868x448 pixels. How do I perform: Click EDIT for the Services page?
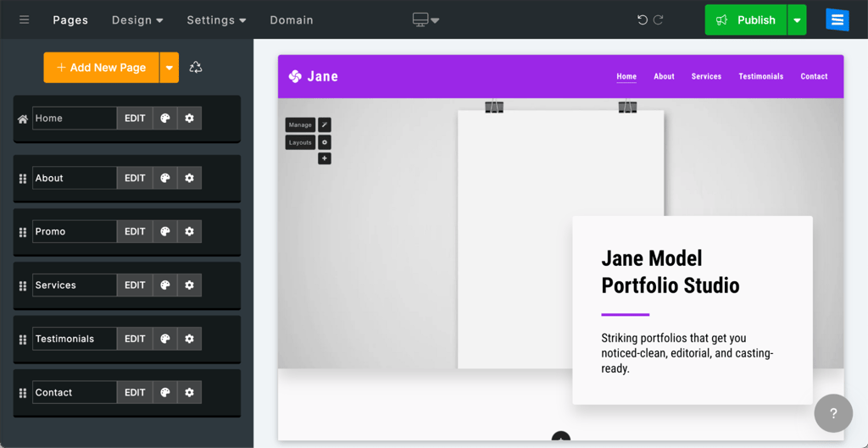[135, 285]
